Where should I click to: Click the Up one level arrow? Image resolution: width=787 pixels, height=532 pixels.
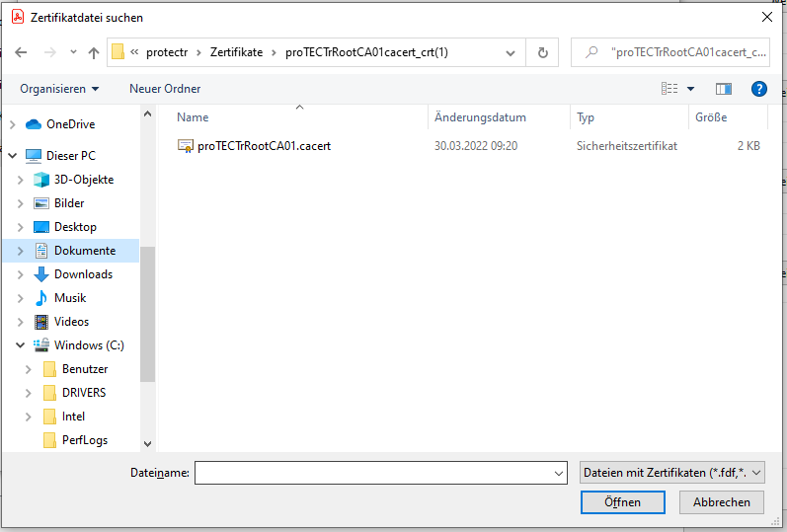point(94,52)
